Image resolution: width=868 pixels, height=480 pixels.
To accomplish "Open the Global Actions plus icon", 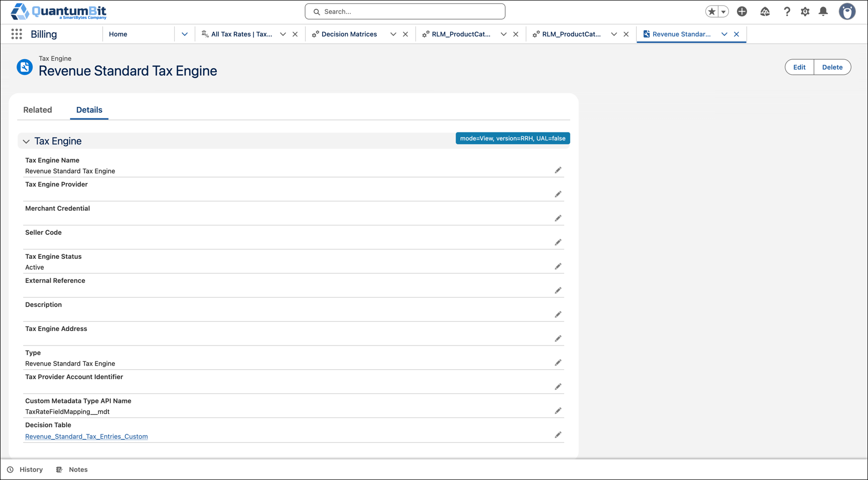I will point(742,12).
